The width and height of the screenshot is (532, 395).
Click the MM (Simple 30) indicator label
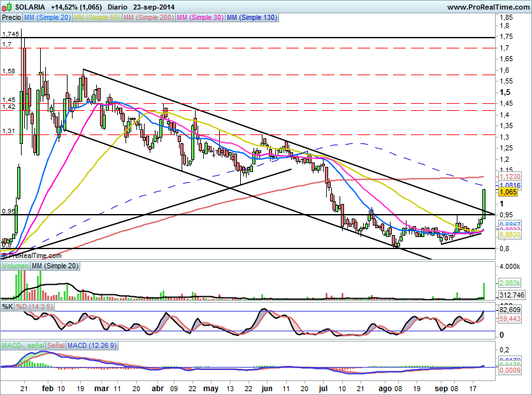coord(200,18)
